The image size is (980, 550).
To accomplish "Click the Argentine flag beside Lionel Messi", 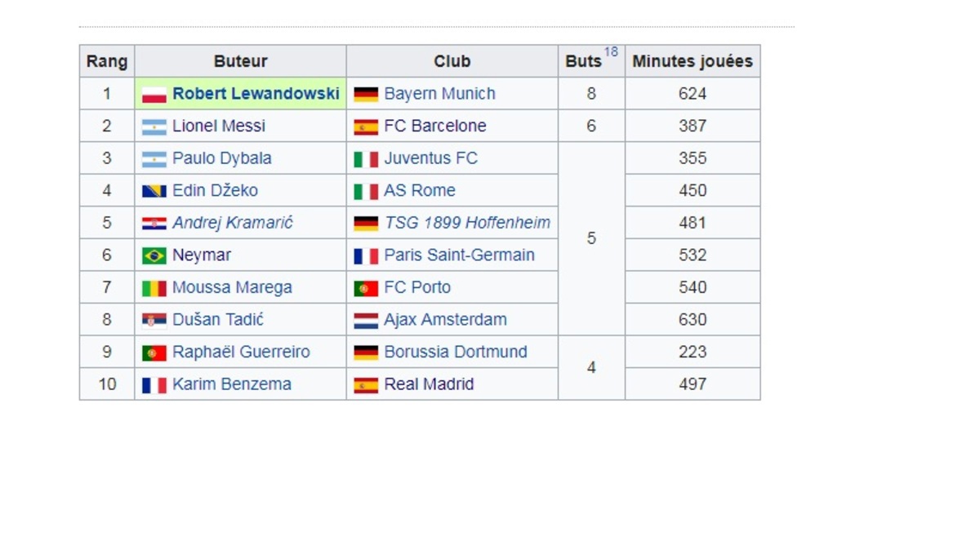I will tap(154, 126).
